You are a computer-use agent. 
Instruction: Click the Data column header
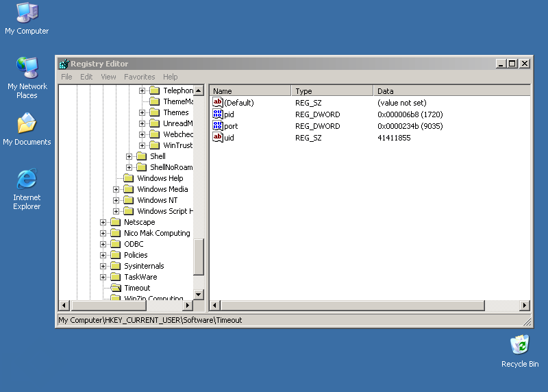pyautogui.click(x=452, y=91)
